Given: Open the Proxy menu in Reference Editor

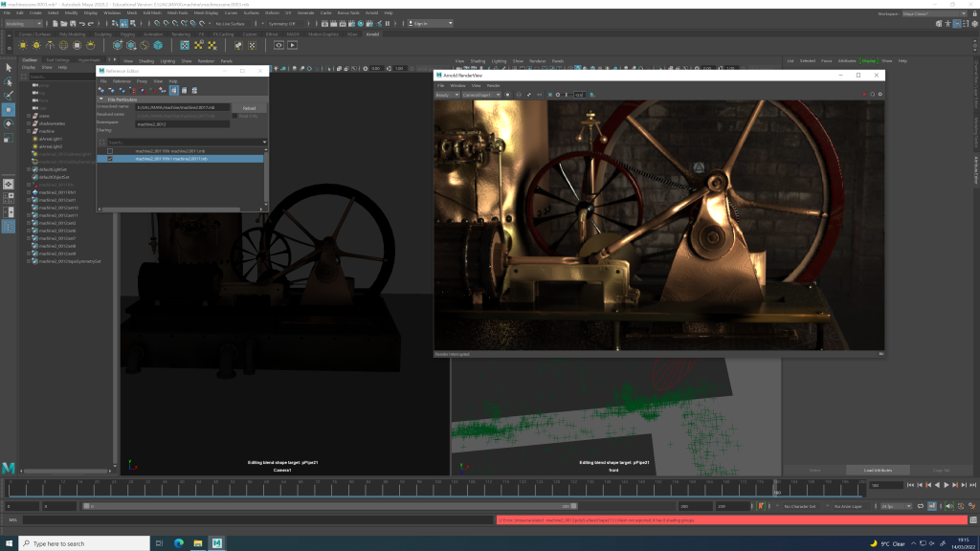Looking at the screenshot, I should point(142,81).
